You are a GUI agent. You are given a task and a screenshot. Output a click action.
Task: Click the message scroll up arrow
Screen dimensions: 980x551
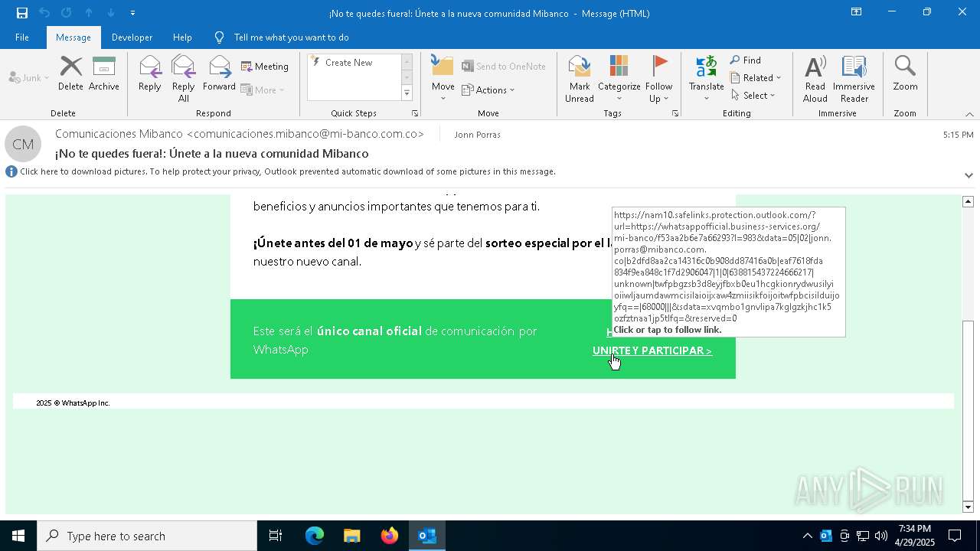click(968, 201)
